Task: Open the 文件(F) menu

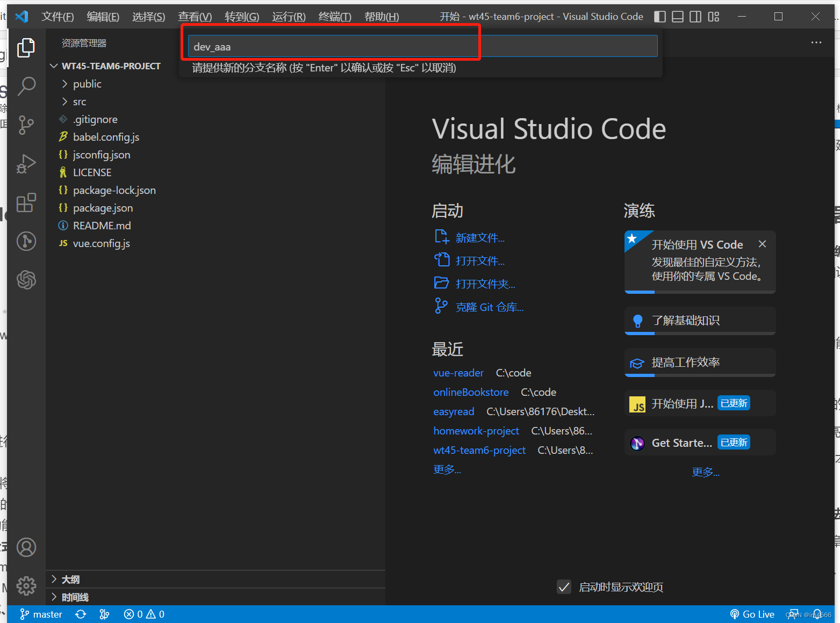Action: (58, 17)
